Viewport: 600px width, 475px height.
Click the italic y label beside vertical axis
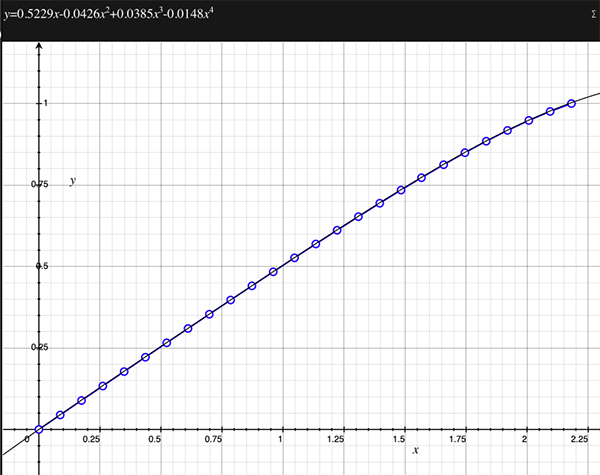[72, 181]
